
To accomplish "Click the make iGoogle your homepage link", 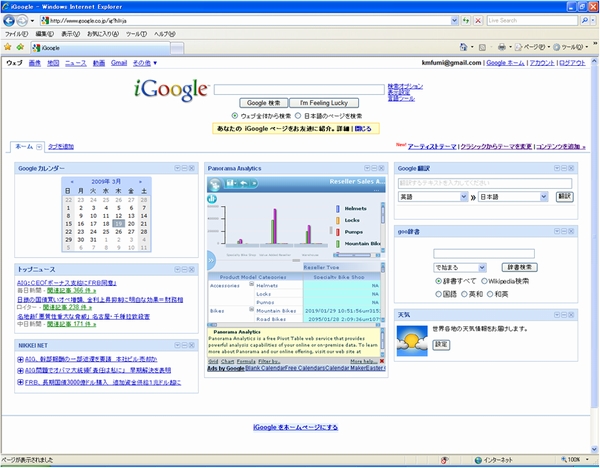I will (295, 427).
